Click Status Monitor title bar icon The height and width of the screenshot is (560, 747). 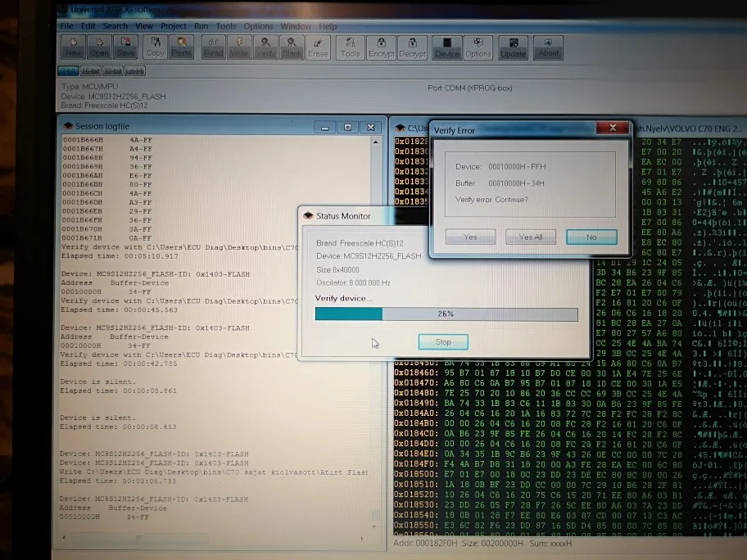coord(308,215)
